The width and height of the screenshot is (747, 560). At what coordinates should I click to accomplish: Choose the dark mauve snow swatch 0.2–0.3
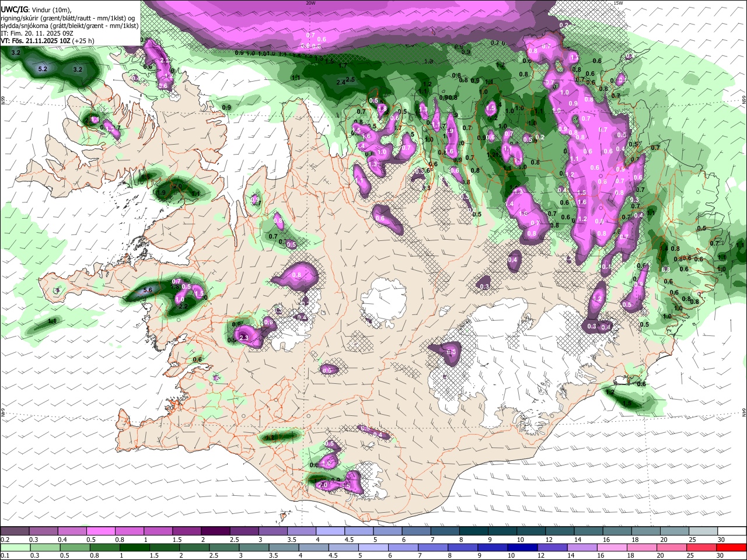[x=15, y=531]
